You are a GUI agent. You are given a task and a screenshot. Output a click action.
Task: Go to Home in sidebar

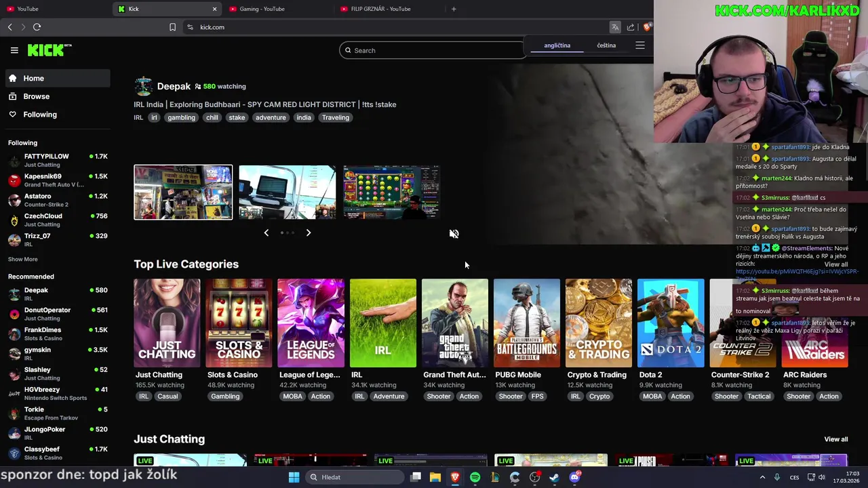[x=57, y=78]
